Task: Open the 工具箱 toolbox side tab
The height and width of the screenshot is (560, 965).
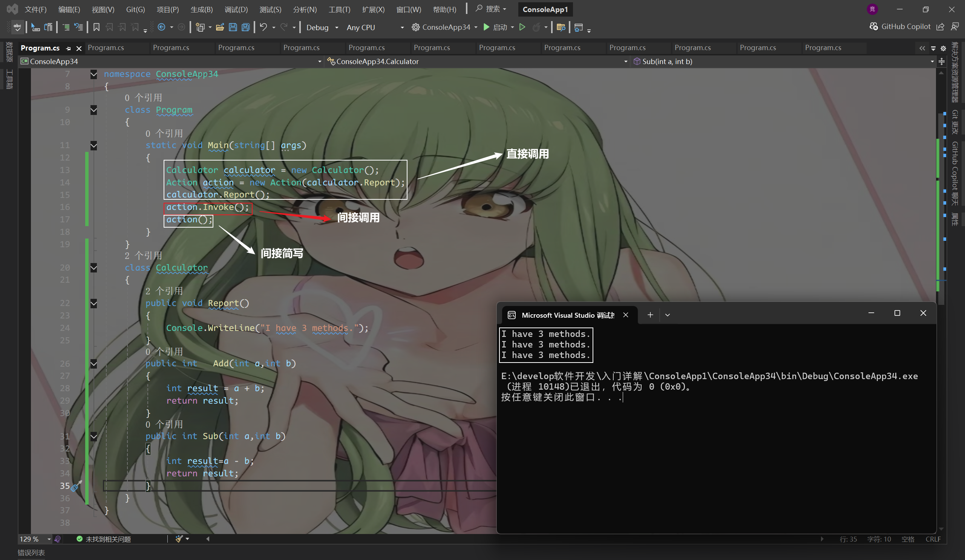Action: pos(9,80)
